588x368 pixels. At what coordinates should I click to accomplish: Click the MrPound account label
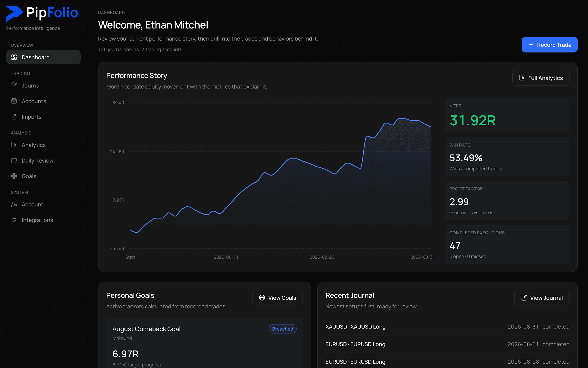click(x=122, y=338)
